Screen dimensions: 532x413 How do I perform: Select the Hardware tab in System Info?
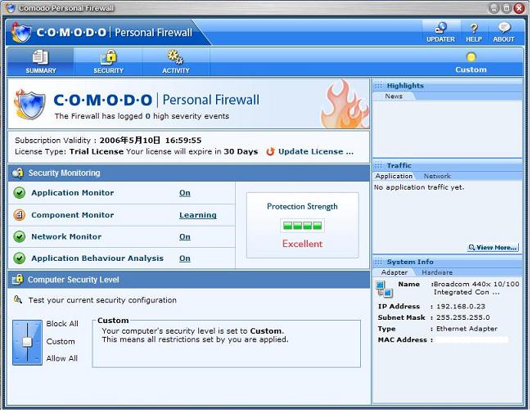[x=439, y=273]
